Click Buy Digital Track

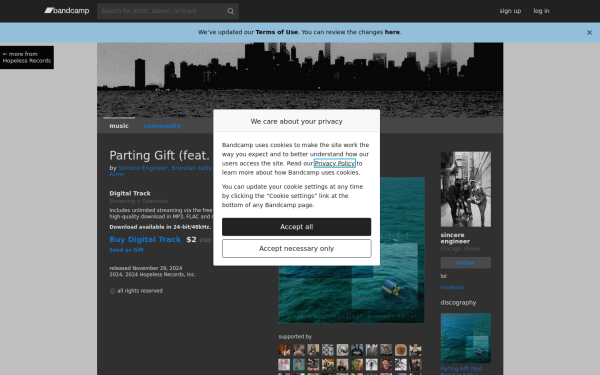145,240
